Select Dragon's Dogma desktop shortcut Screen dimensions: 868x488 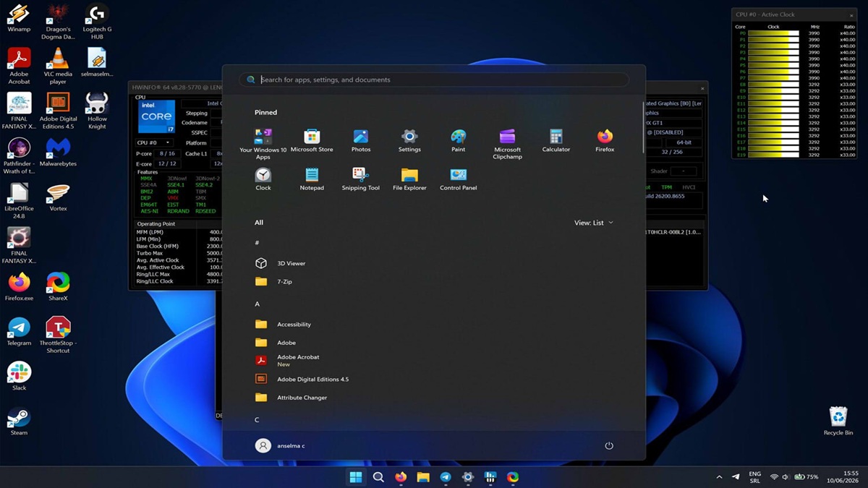coord(58,22)
